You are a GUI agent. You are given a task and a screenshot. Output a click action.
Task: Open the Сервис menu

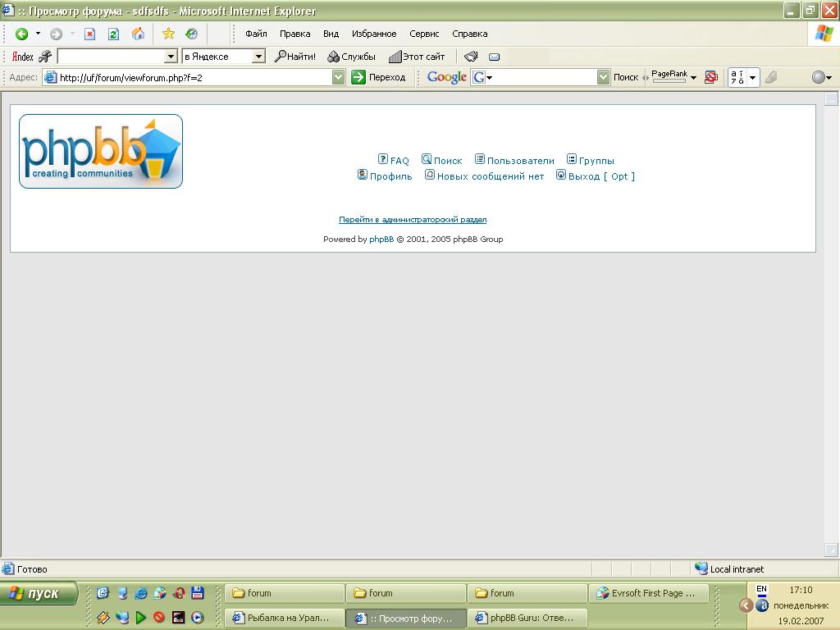[424, 34]
